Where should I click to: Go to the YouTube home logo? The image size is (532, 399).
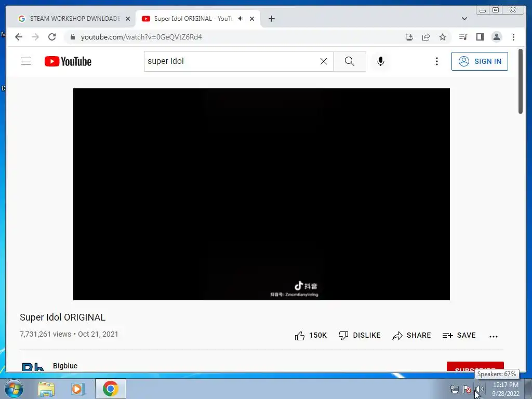pos(68,61)
